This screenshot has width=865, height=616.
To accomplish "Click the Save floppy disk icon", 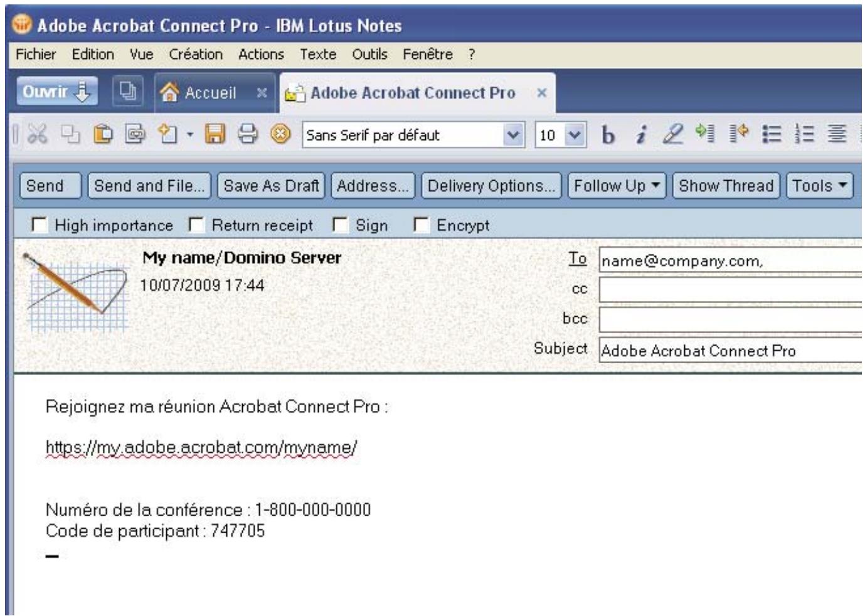I will [215, 134].
